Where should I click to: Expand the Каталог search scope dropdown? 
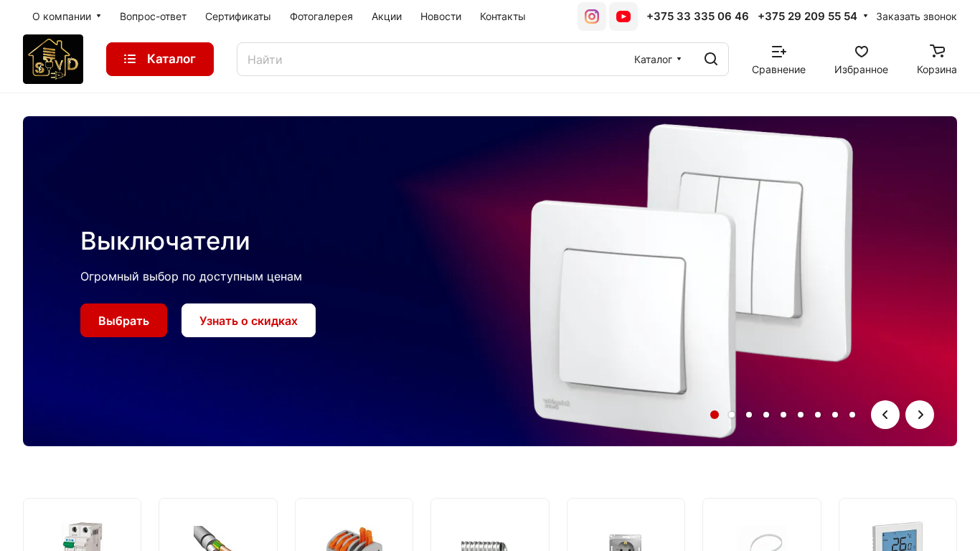tap(658, 59)
